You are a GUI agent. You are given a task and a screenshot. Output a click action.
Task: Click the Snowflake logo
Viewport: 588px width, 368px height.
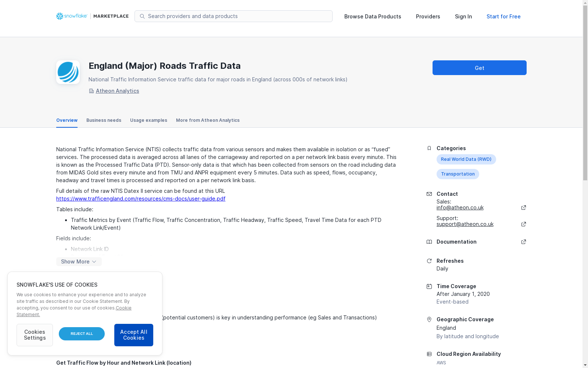(72, 16)
